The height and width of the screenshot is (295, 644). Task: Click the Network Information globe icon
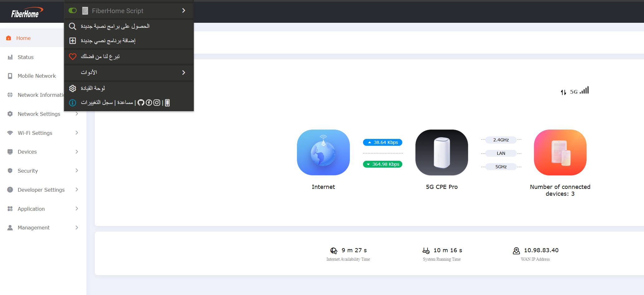(x=10, y=95)
